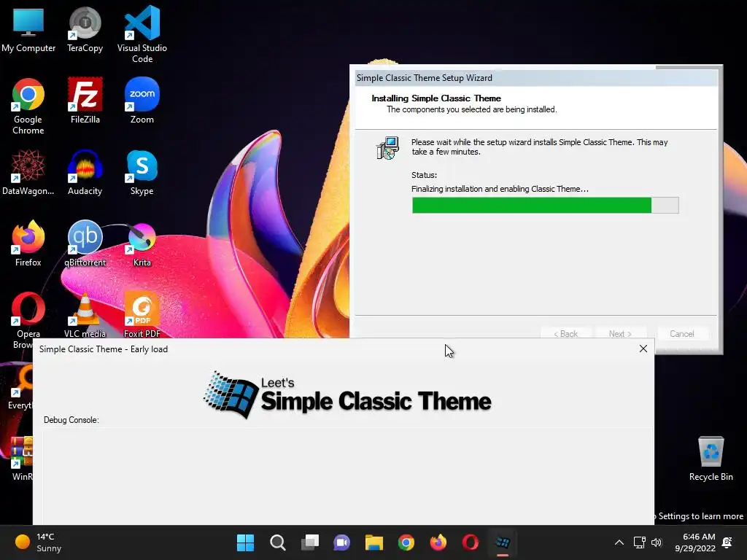Click the 'Finalizing installation and enabling Classic Theme…' status text
The image size is (747, 560).
500,189
